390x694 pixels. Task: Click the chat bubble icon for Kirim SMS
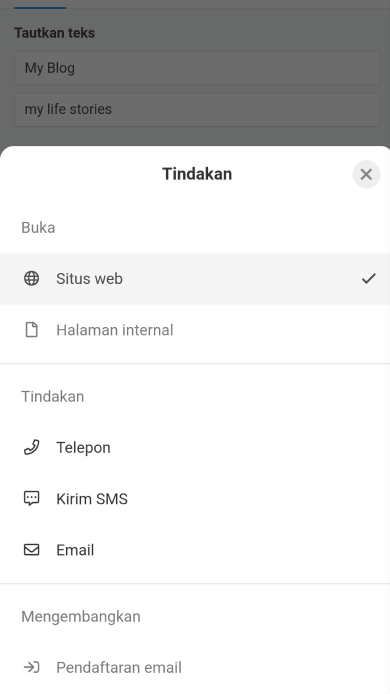[x=31, y=499]
